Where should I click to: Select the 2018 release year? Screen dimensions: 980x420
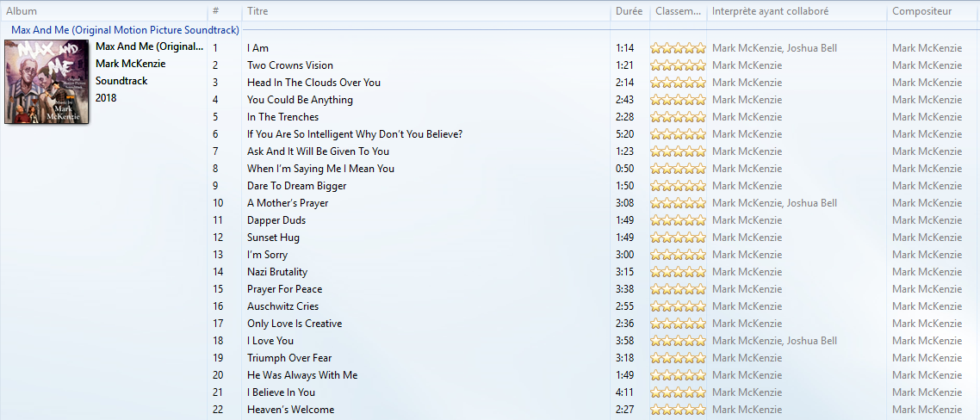coord(106,98)
